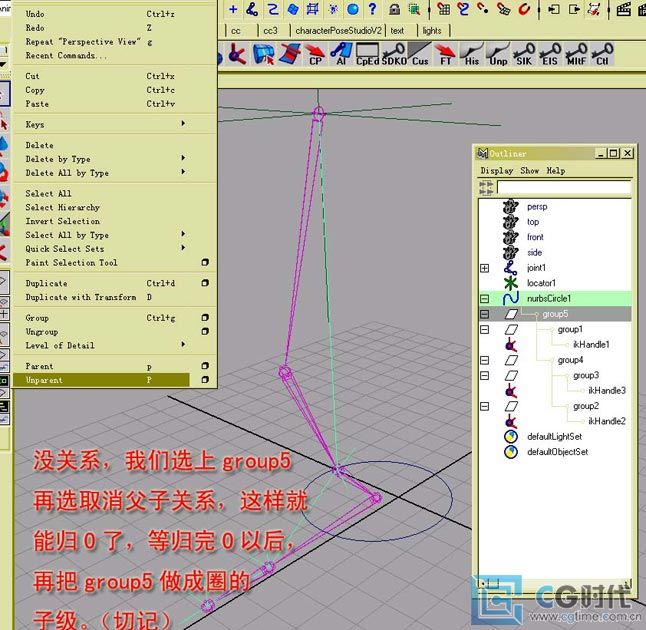
Task: Open Ungroup options box
Action: [x=205, y=332]
